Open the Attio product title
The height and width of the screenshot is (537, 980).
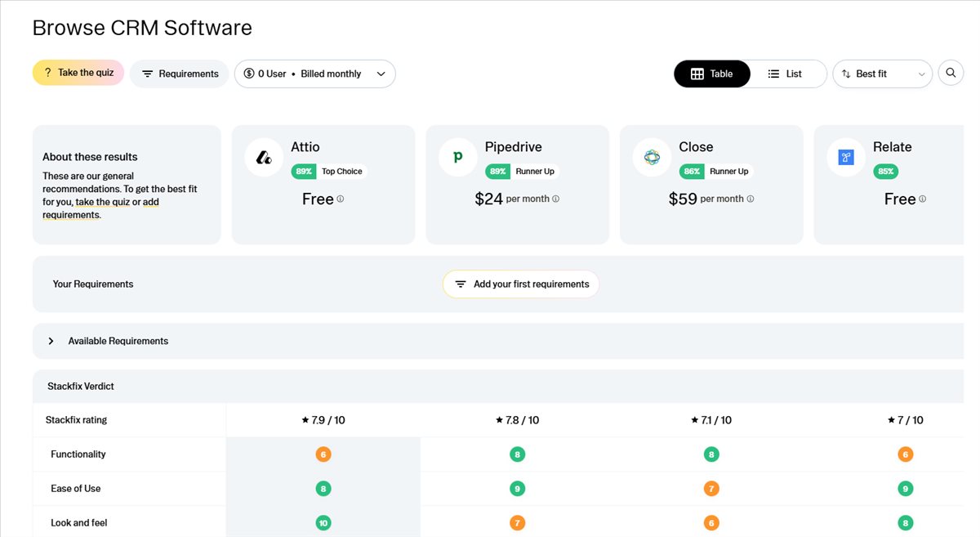tap(305, 147)
